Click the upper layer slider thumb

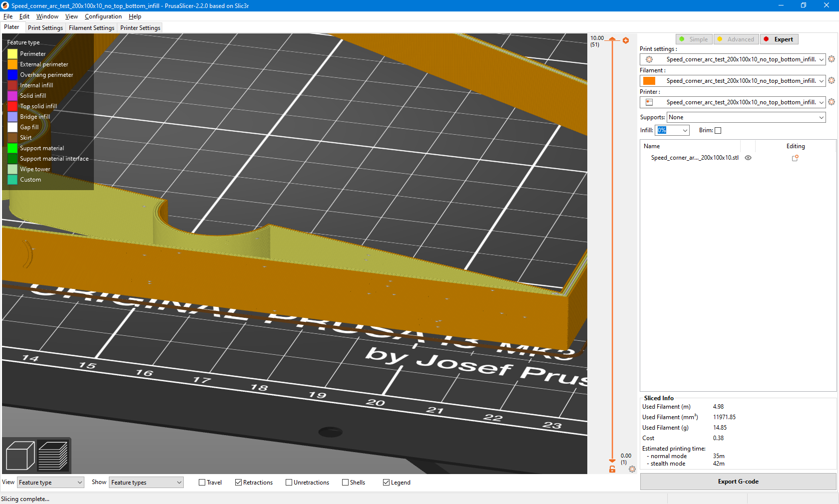tap(612, 39)
